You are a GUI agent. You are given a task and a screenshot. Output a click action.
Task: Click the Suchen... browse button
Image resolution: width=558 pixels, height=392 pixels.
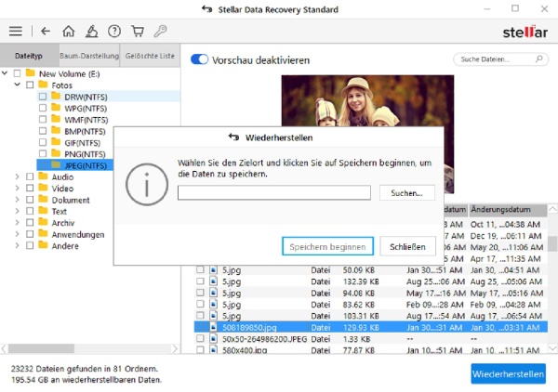(x=406, y=193)
